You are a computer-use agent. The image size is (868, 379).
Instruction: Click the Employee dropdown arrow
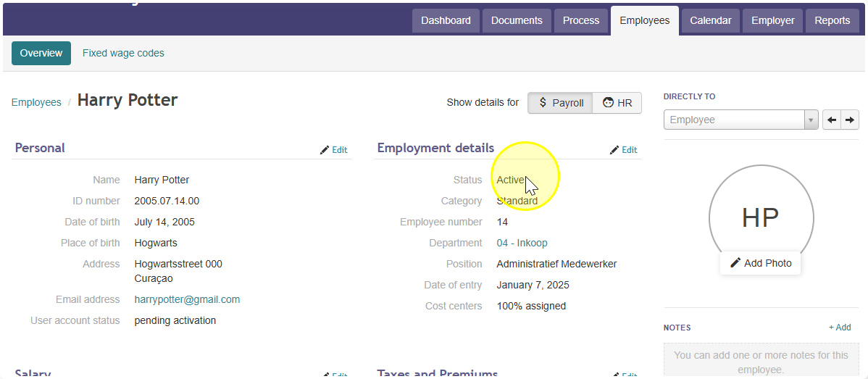point(811,120)
